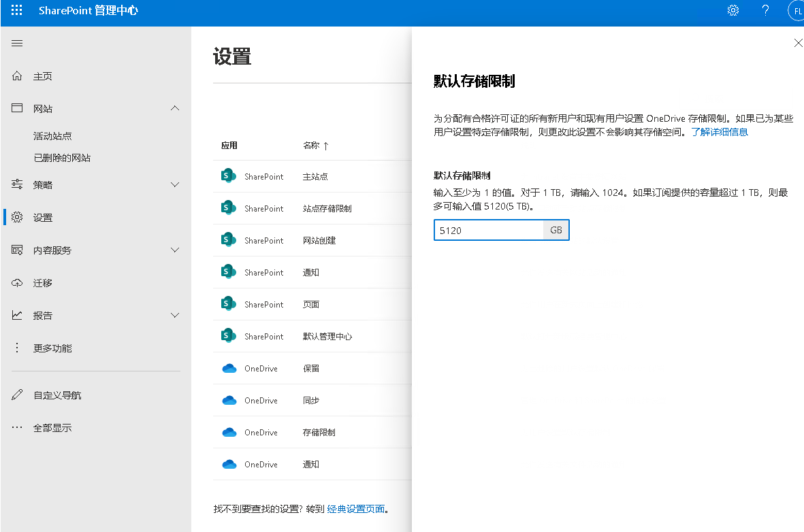Click the storage limit input field
This screenshot has width=804, height=532.
(x=488, y=230)
